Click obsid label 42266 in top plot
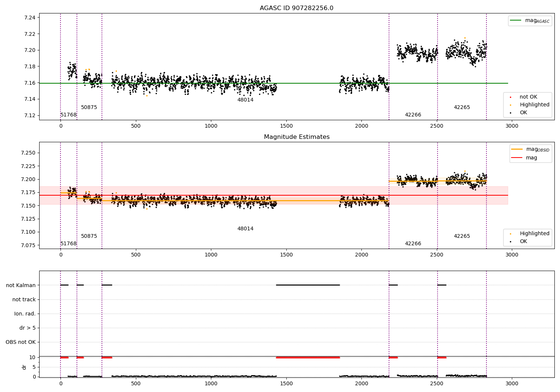560x392 pixels. coord(413,115)
